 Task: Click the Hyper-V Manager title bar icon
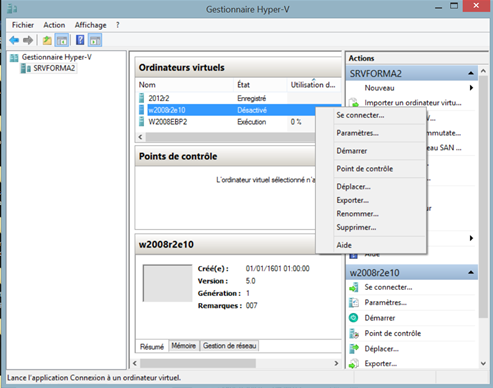pos(12,9)
